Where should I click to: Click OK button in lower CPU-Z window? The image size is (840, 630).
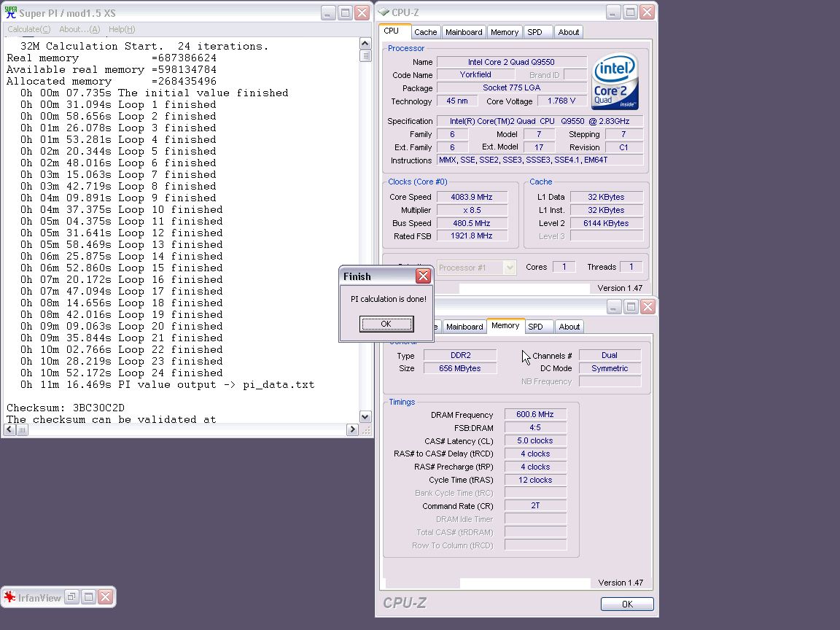(627, 604)
